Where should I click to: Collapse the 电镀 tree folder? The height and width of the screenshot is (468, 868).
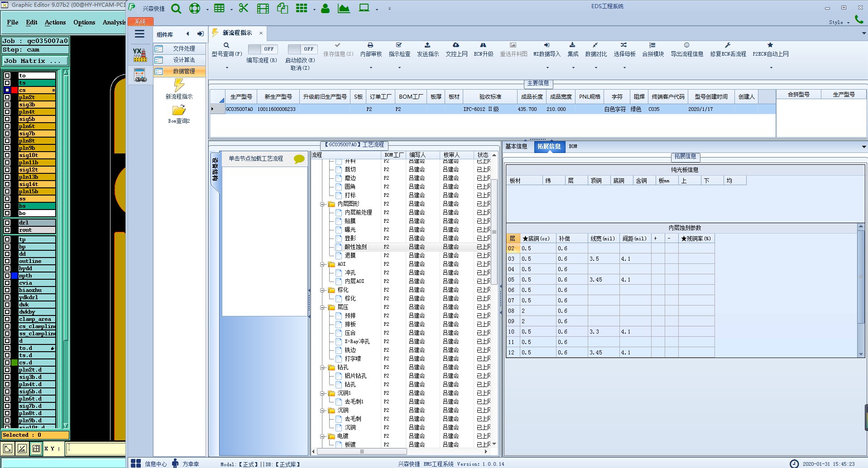click(322, 436)
